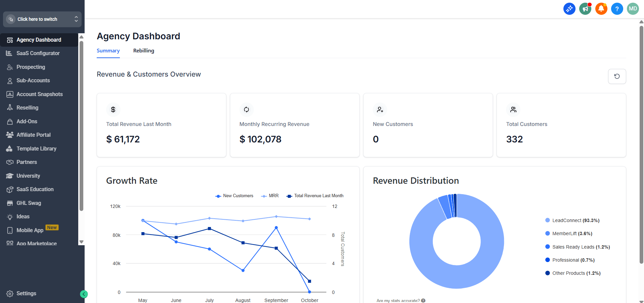
Task: Toggle Other Products (1.2%) legend entry
Action: point(573,273)
